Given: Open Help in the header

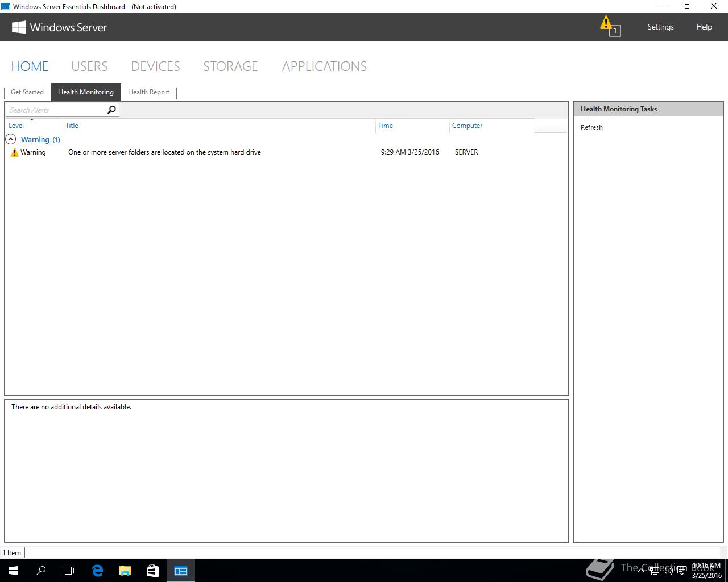Looking at the screenshot, I should point(704,27).
